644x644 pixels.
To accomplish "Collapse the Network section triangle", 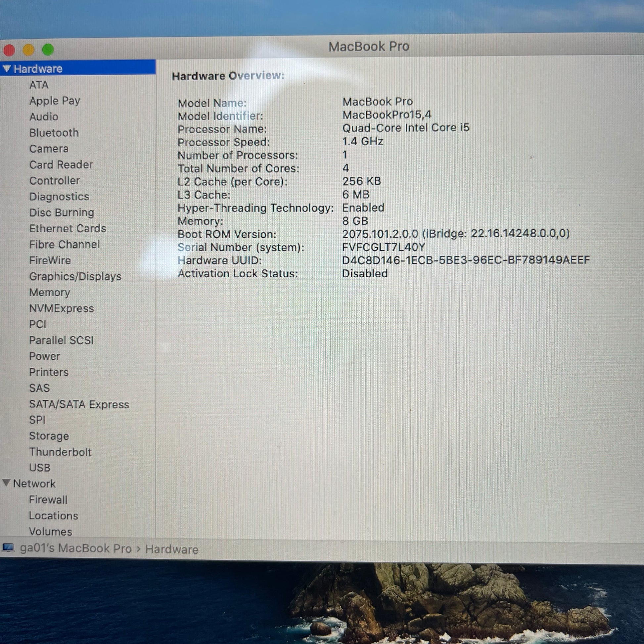I will pos(6,483).
